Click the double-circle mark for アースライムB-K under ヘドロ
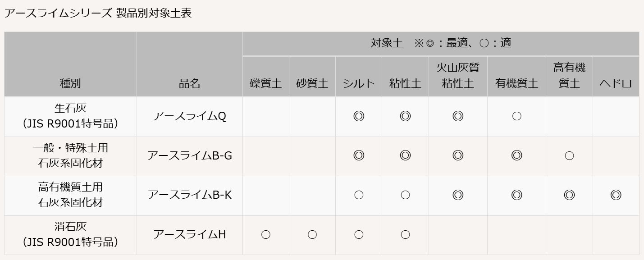644x260 pixels. (616, 195)
